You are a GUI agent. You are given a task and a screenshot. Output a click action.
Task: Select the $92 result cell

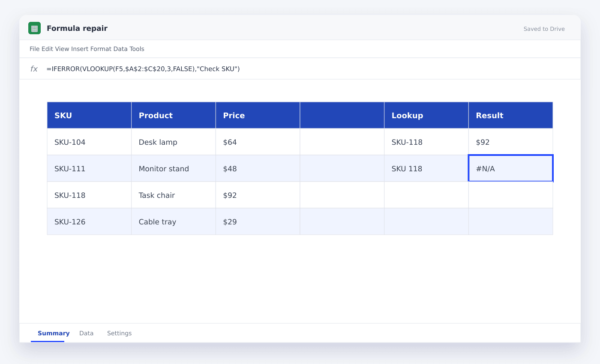[510, 142]
